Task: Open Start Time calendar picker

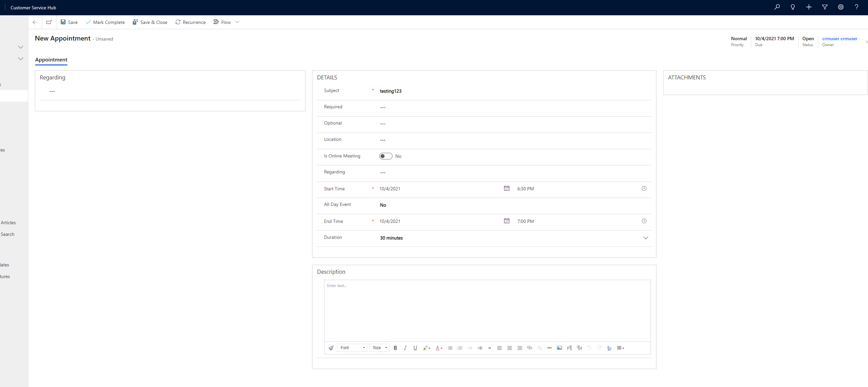Action: click(x=507, y=188)
